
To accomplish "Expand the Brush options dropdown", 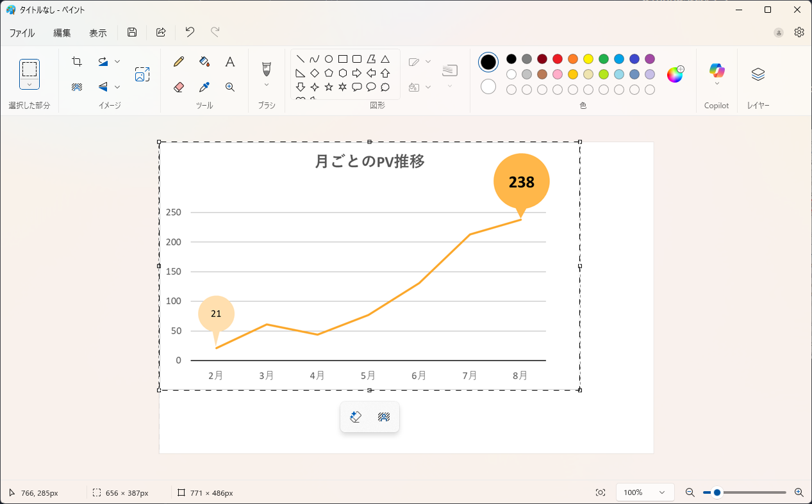I will [267, 85].
